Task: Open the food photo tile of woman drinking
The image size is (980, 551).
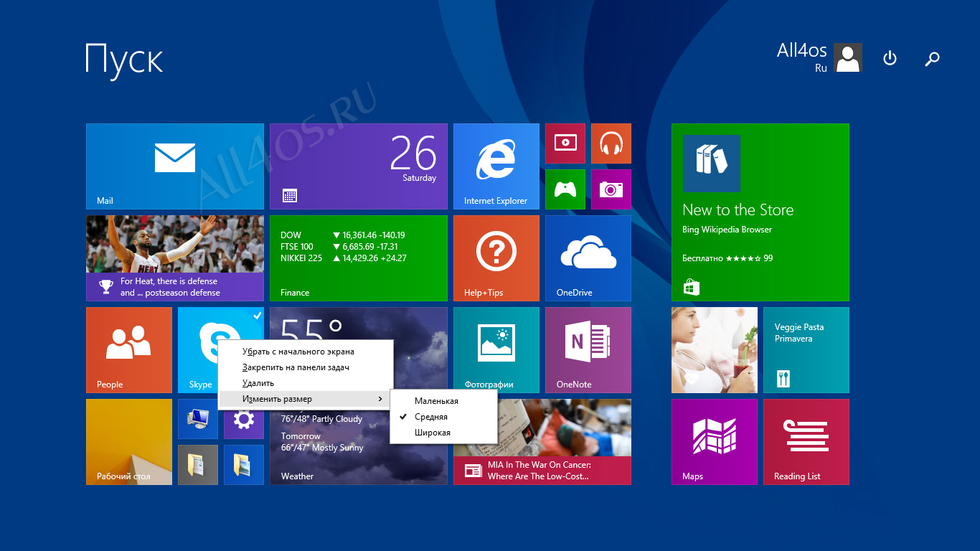Action: click(x=715, y=350)
